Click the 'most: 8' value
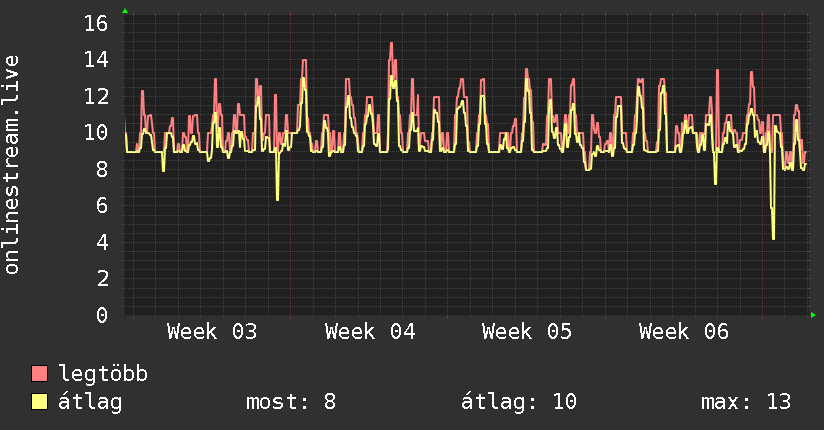This screenshot has height=430, width=824. 291,402
